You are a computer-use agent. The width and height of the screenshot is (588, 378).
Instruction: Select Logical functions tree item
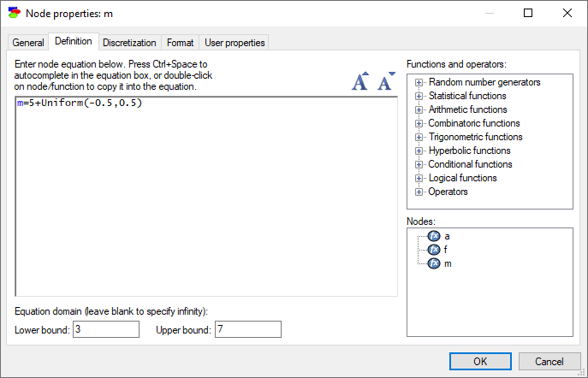(x=463, y=178)
